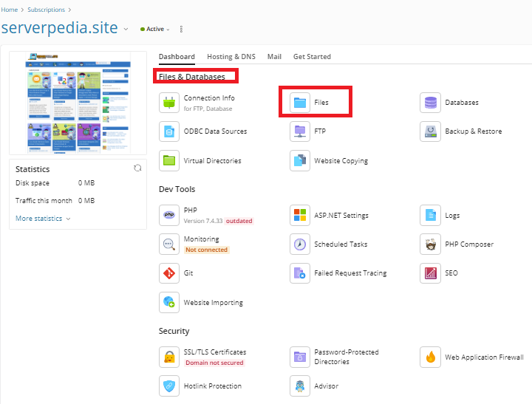Open the PHP Composer icon
Screen dimensions: 532x404
click(430, 244)
